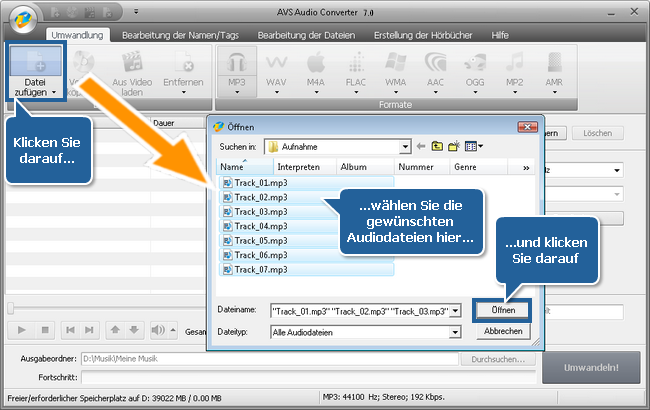Click the Umwandeln! button

coord(591,368)
